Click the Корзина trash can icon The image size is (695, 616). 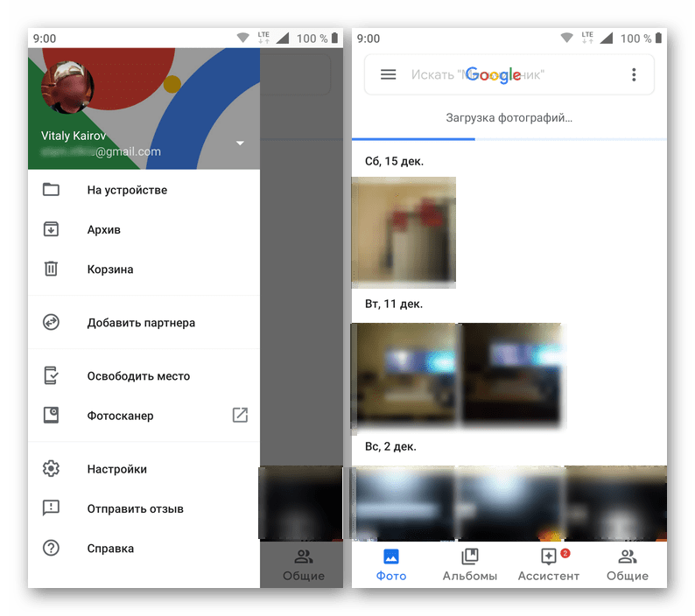tap(51, 269)
